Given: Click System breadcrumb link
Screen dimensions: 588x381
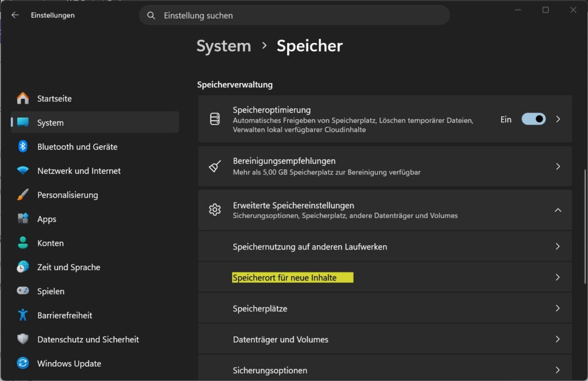Looking at the screenshot, I should click(223, 46).
